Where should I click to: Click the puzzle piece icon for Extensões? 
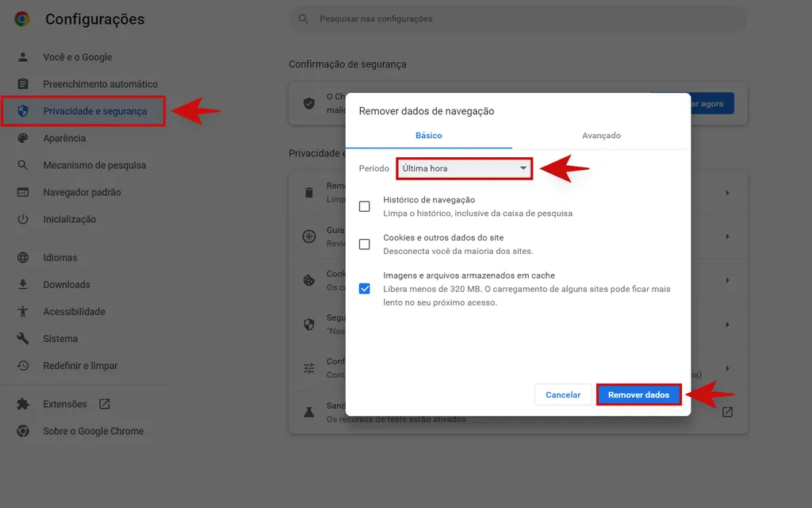click(x=23, y=404)
